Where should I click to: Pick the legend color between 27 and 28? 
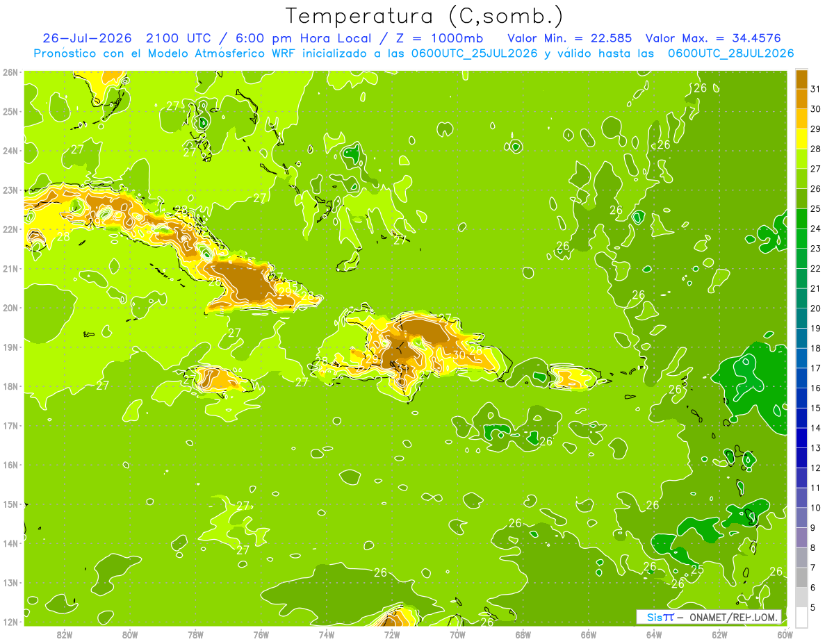pos(801,158)
